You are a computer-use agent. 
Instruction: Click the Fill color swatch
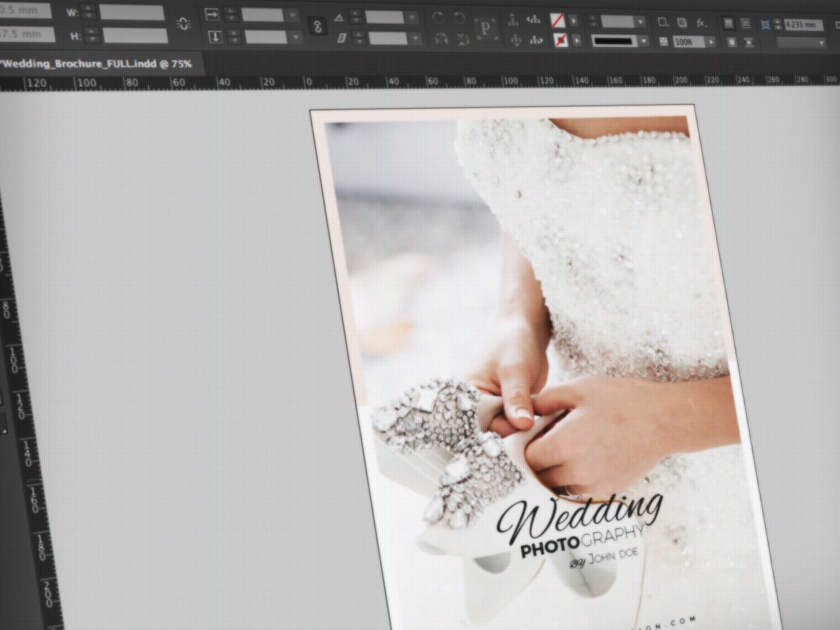(x=558, y=20)
